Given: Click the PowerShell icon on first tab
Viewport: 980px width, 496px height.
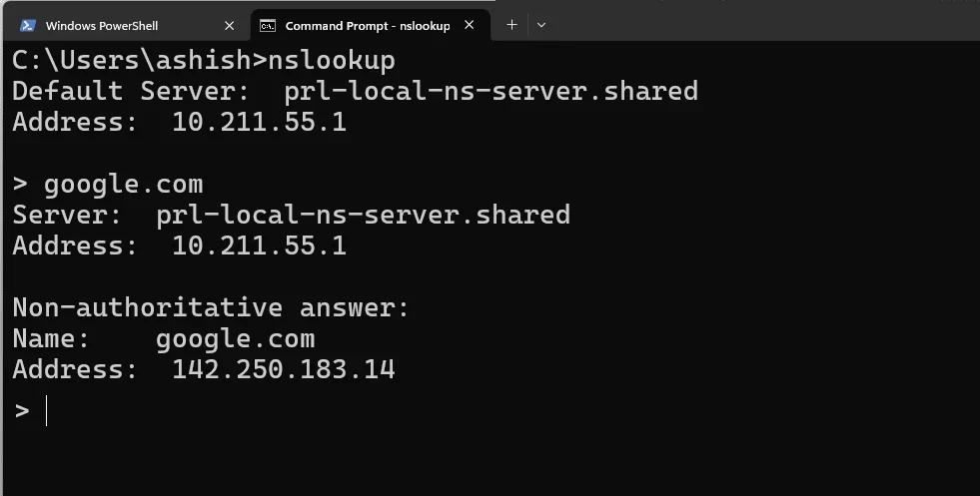Looking at the screenshot, I should pyautogui.click(x=28, y=25).
